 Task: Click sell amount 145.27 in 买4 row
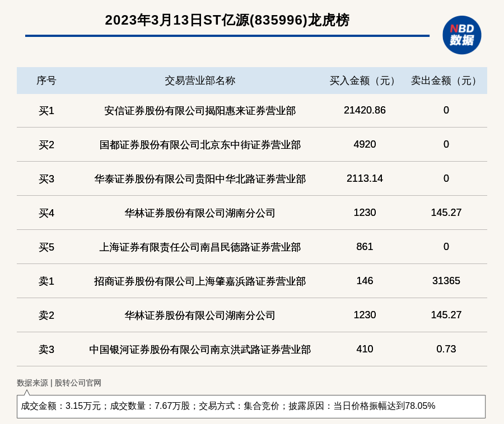[446, 213]
